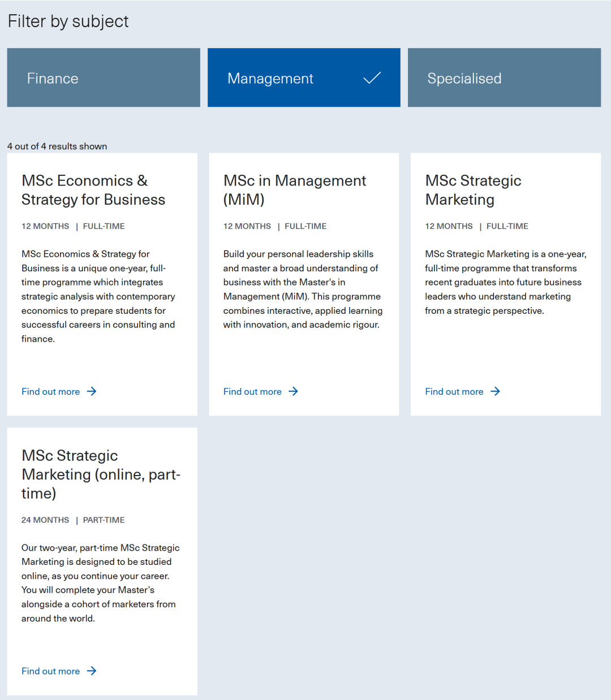Click arrow icon in Economics & Strategy card
Image resolution: width=611 pixels, height=700 pixels.
click(92, 391)
